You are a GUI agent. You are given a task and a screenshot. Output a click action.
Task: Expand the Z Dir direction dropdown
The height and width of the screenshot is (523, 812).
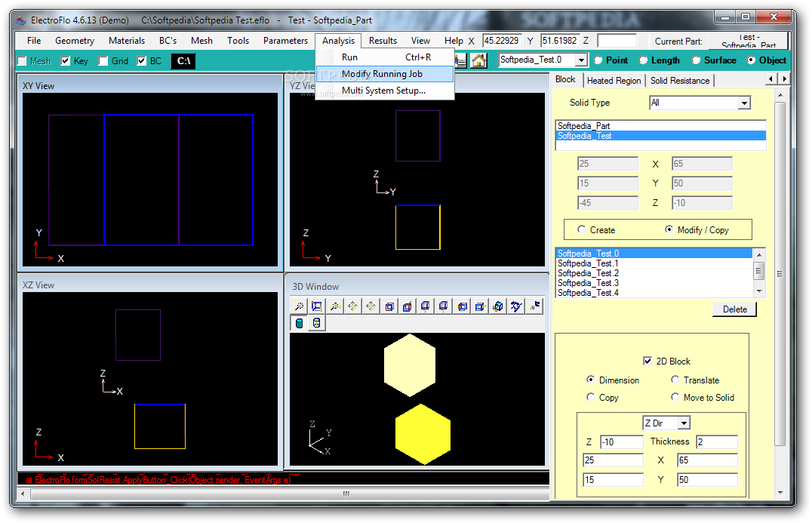coord(683,423)
